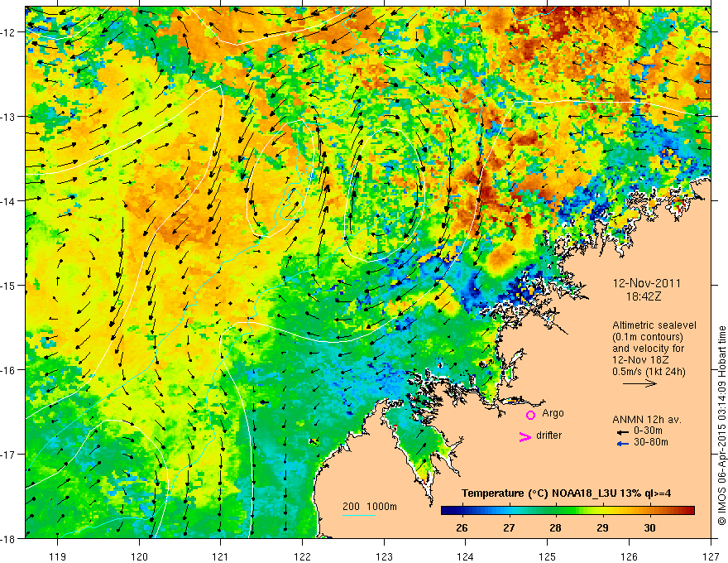Viewport: 728px width, 563px height.
Task: Click the longitude label '126'
Action: [629, 557]
